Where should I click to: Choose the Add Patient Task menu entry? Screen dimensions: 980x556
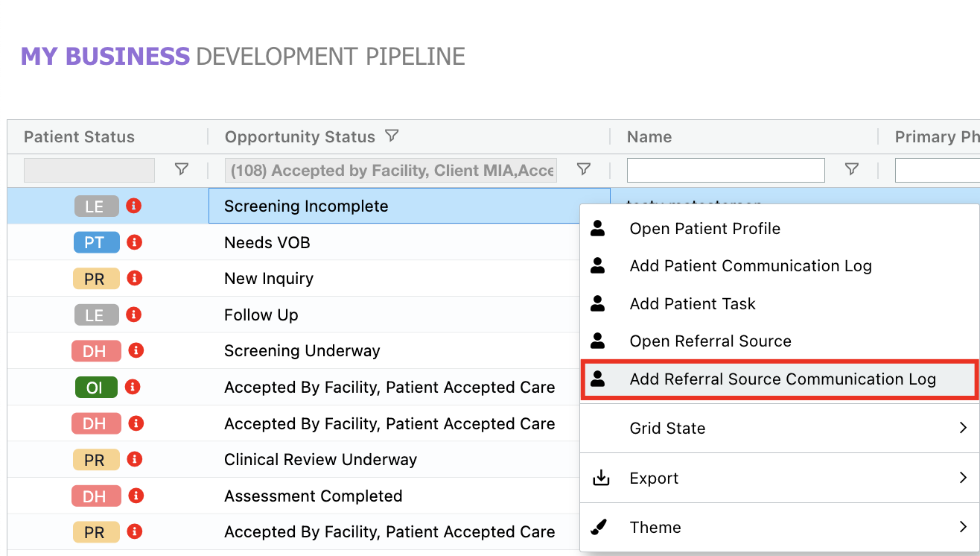[693, 303]
